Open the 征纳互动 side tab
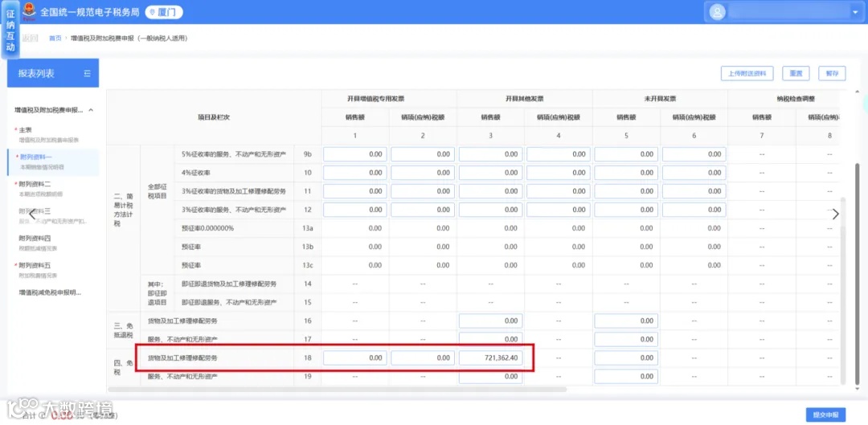Viewport: 868px width, 425px height. pos(10,31)
